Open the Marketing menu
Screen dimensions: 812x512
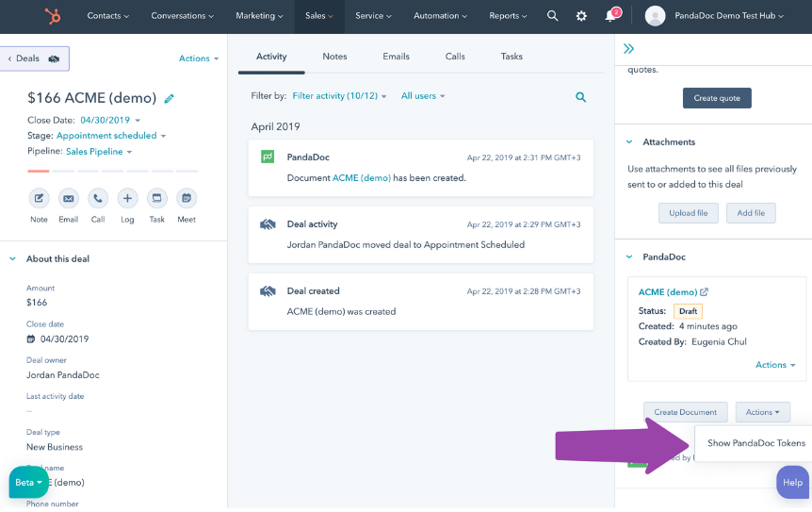[259, 16]
